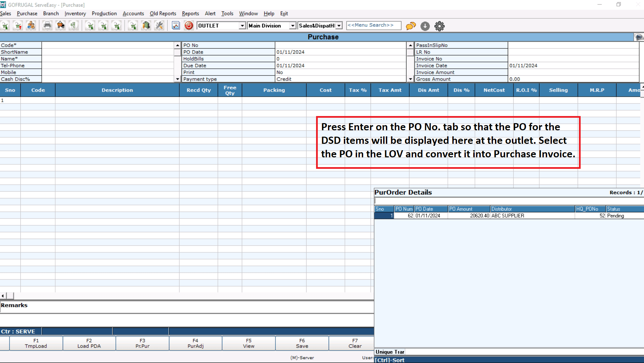Click PO amount 20620.40 cell

pos(469,216)
